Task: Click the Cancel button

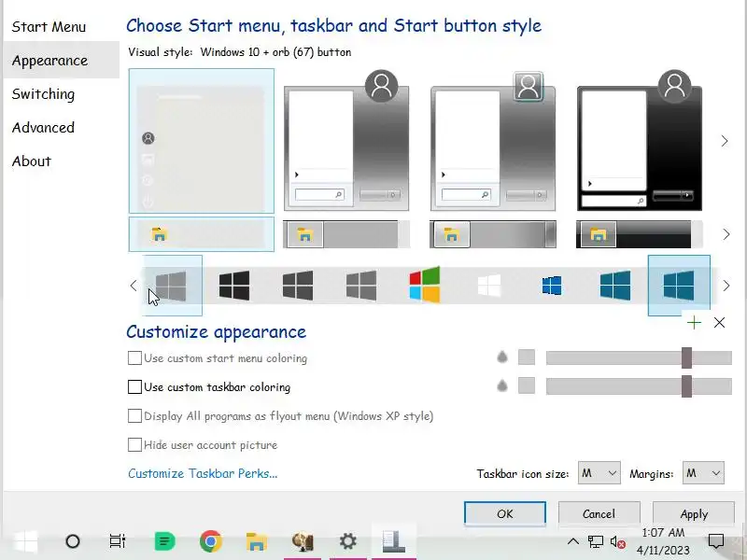Action: pos(599,514)
